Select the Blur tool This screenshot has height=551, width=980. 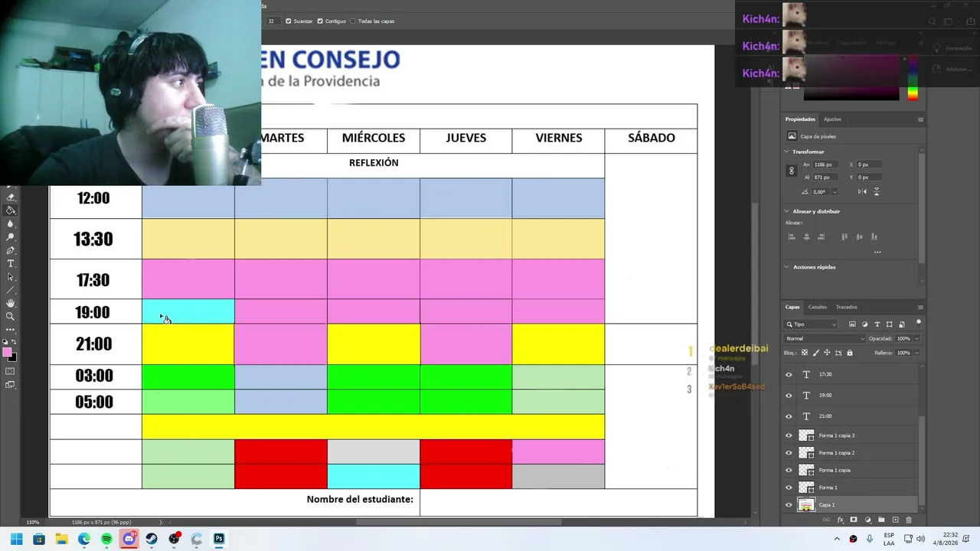pyautogui.click(x=11, y=223)
